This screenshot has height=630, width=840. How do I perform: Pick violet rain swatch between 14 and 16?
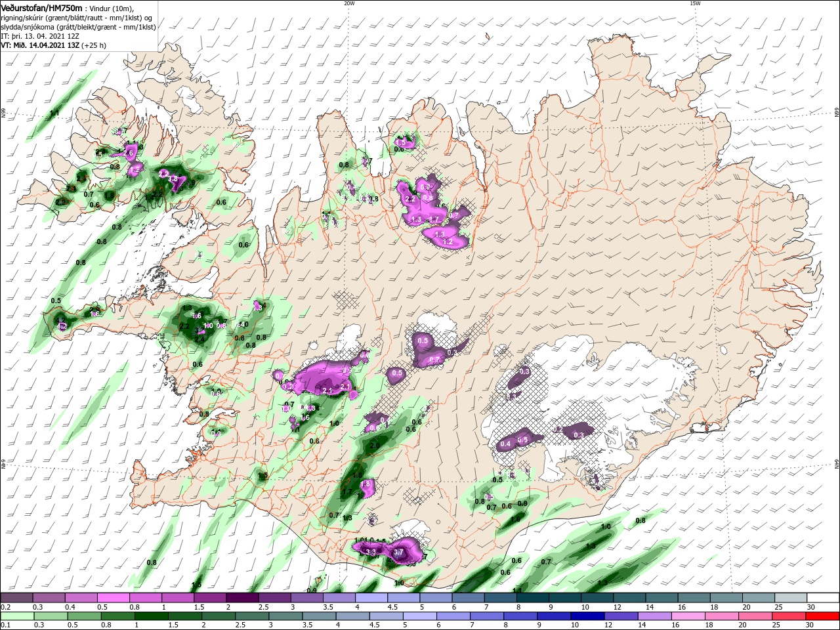tap(655, 616)
